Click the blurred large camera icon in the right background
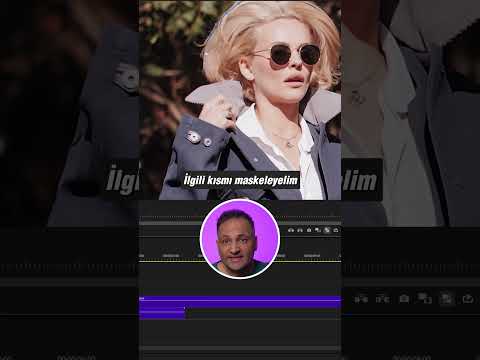 click(x=404, y=299)
